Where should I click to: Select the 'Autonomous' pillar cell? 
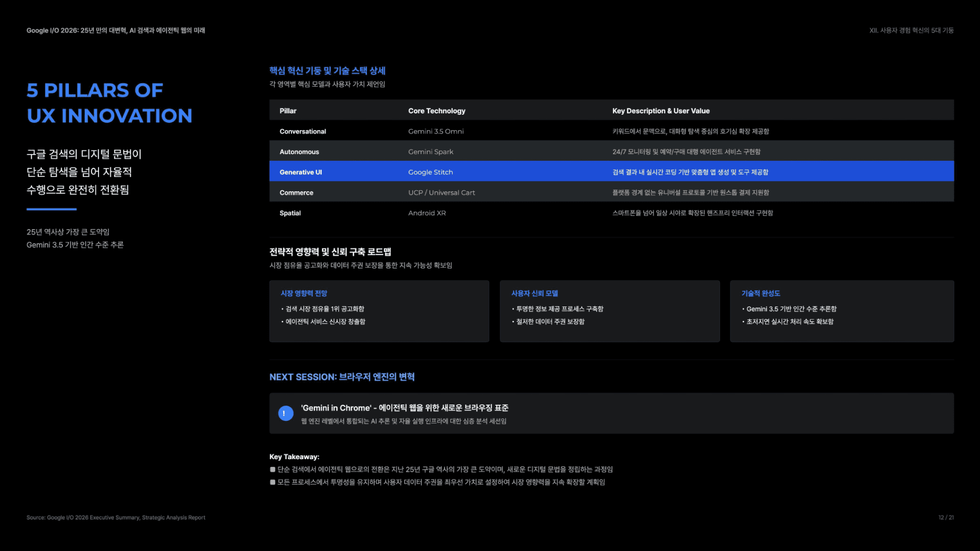pyautogui.click(x=299, y=152)
